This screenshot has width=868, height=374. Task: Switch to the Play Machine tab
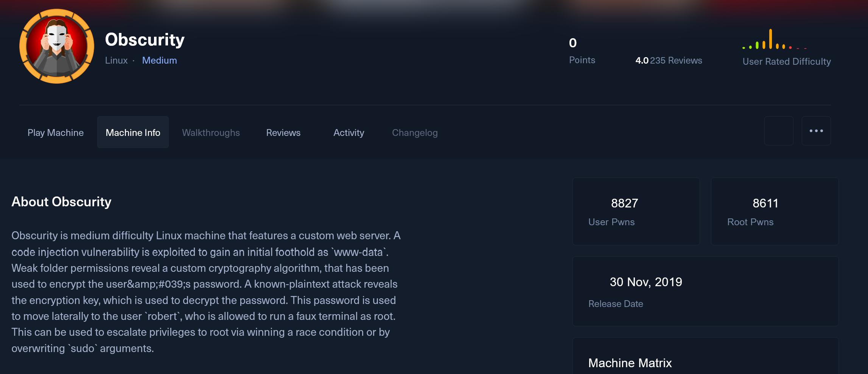point(56,132)
